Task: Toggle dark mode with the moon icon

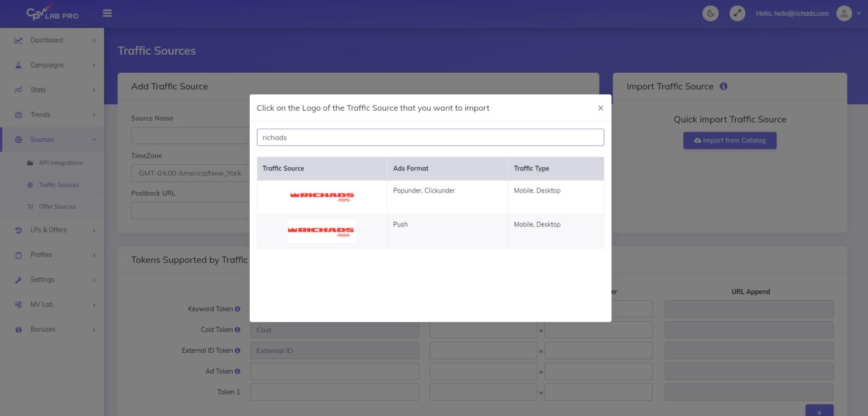Action: click(x=710, y=12)
